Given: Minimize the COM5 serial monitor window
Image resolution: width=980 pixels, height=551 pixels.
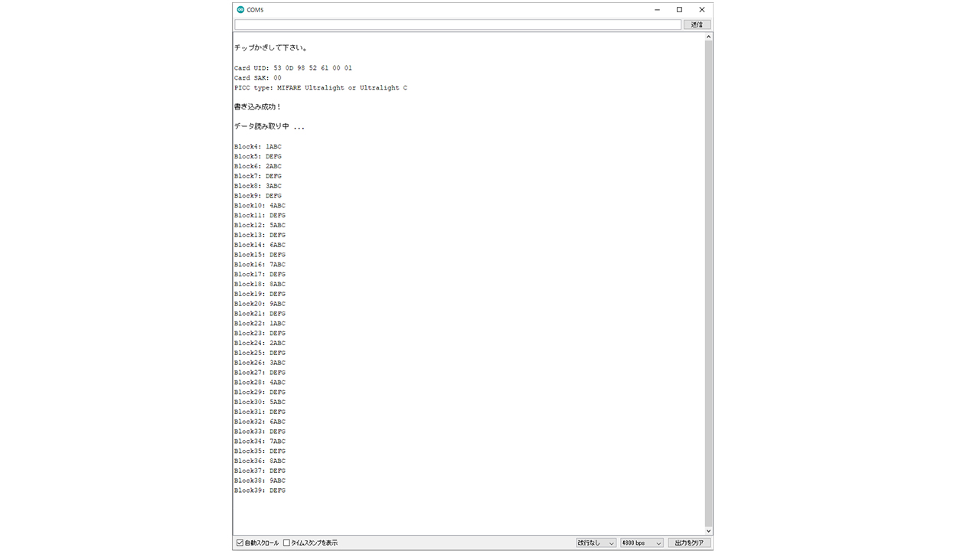Looking at the screenshot, I should (657, 10).
